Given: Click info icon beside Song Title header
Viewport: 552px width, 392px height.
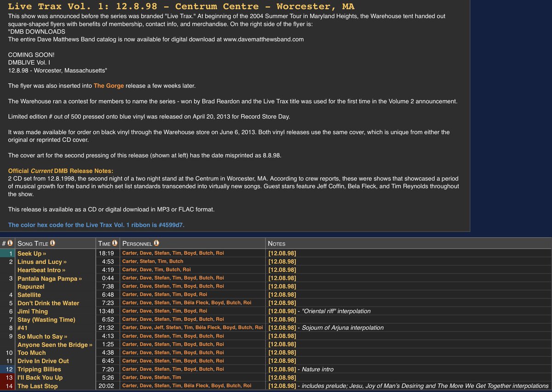Looking at the screenshot, I should [53, 243].
